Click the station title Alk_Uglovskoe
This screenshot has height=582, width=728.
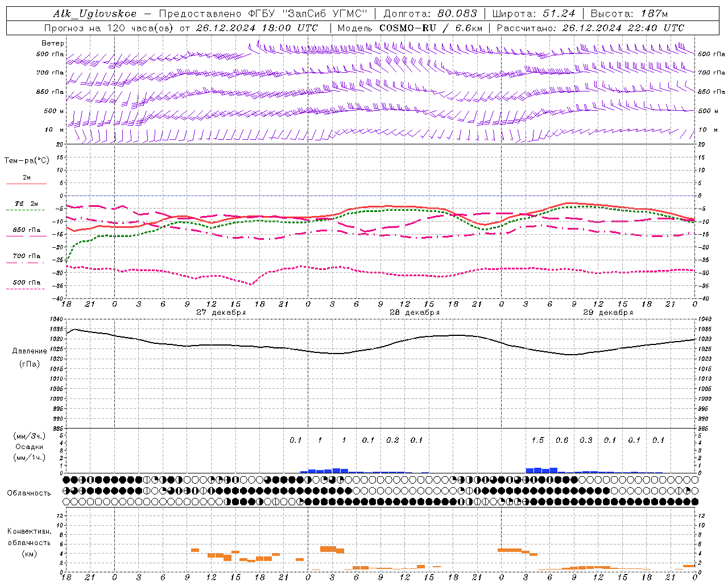pyautogui.click(x=95, y=14)
